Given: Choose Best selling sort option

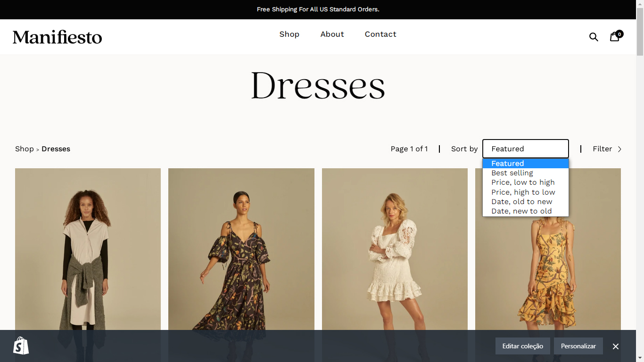Looking at the screenshot, I should (x=525, y=173).
